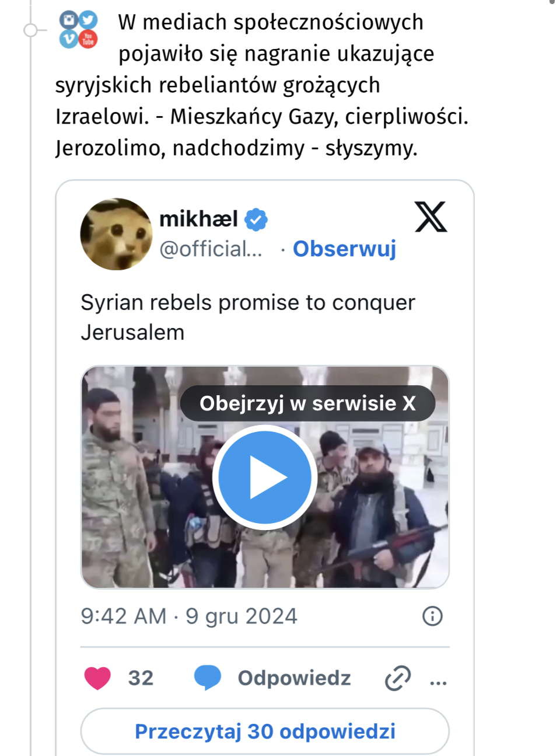The width and height of the screenshot is (560, 756).
Task: Click the Vimeo icon in the social cluster
Action: point(69,39)
